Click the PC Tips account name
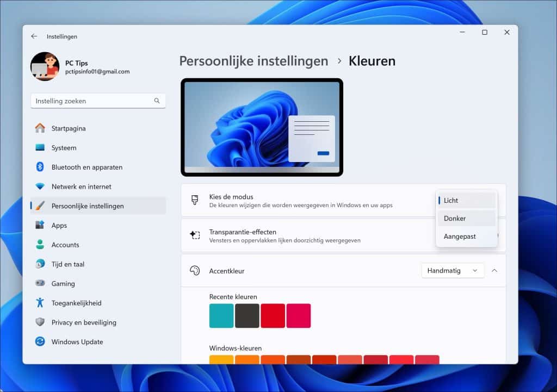The image size is (557, 392). 76,63
